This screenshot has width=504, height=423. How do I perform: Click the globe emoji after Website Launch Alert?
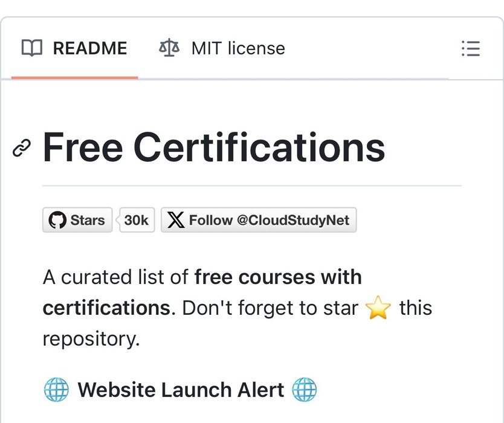(305, 390)
